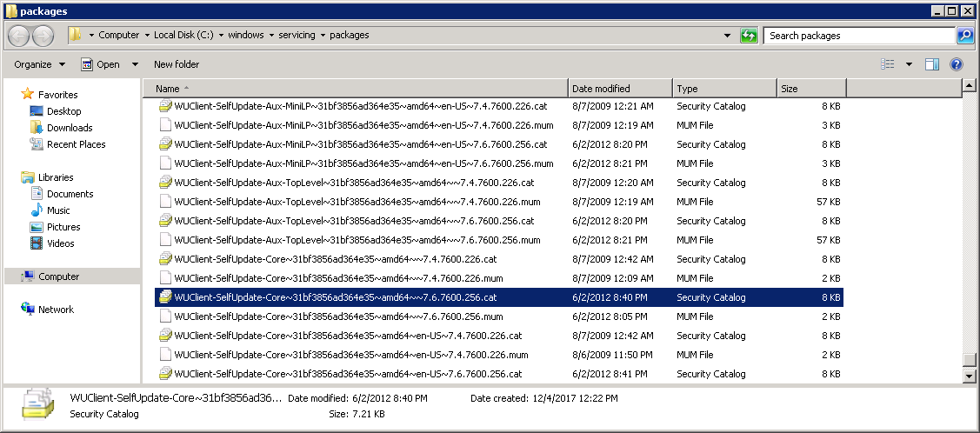Select Aux-MiniLP en-US 7.6.7600.256.mum file name
980x433 pixels.
tap(363, 163)
